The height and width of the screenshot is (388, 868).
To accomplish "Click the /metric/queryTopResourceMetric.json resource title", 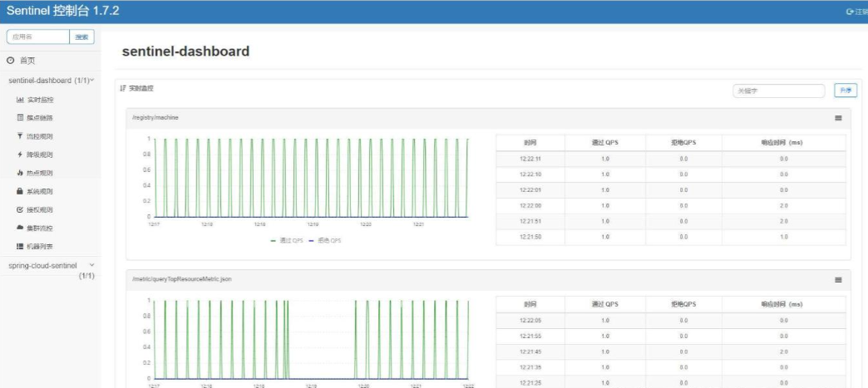I will 181,279.
